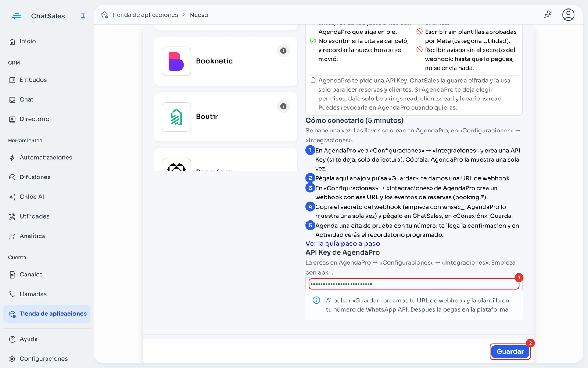Show info for the Booknetic app
This screenshot has width=588, height=368.
click(283, 51)
